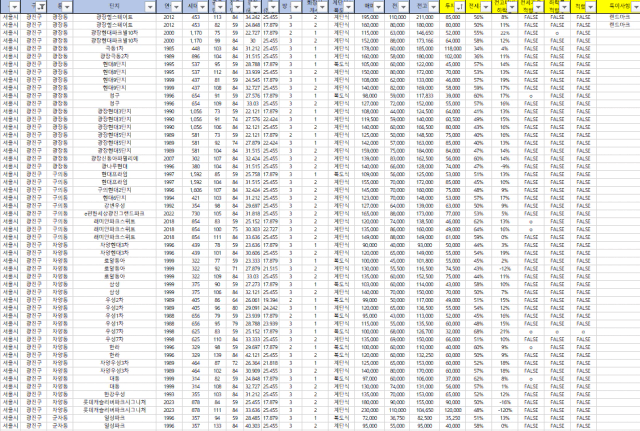The width and height of the screenshot is (640, 431).
Task: Select the 42.121 area cell
Action: [x=252, y=355]
